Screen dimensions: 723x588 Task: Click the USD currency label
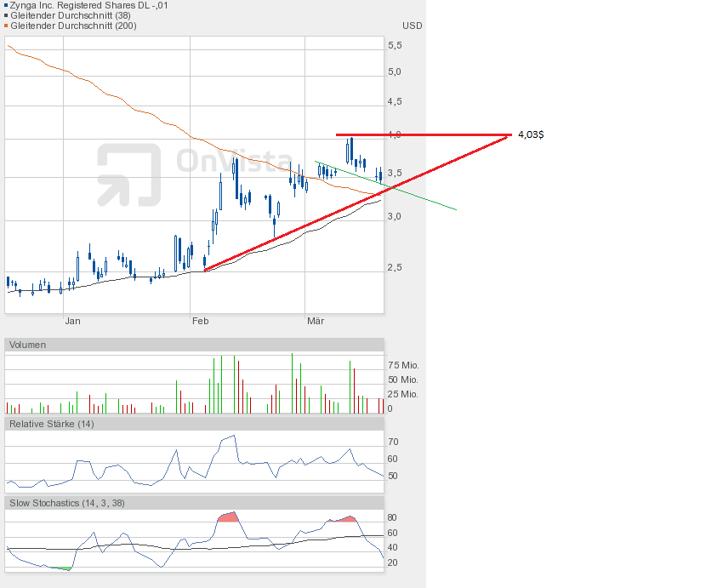(413, 26)
